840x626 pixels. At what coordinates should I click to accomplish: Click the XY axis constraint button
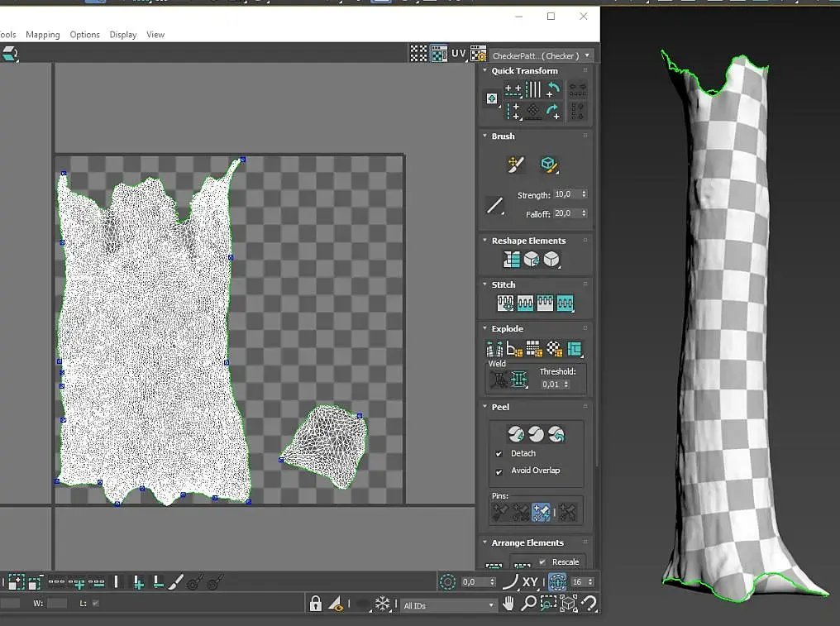point(530,582)
